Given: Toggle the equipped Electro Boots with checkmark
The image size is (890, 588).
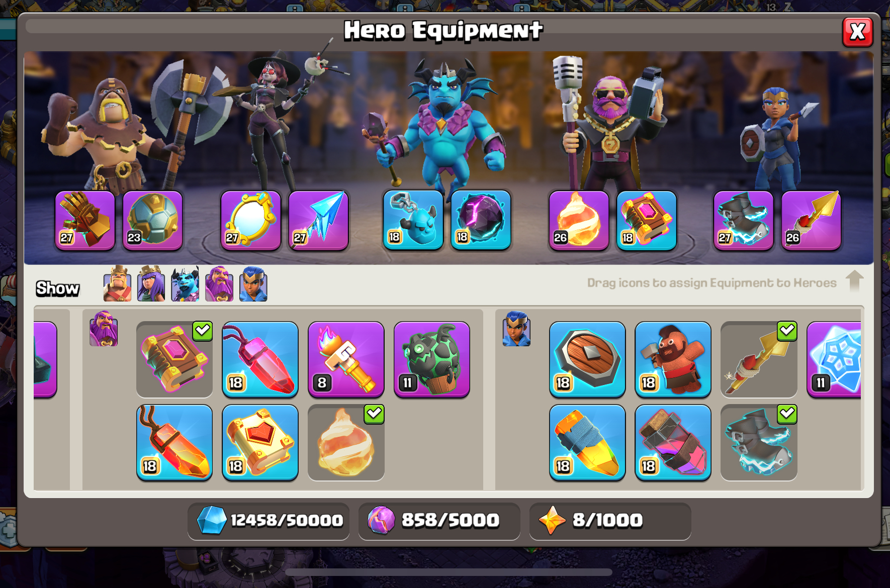Looking at the screenshot, I should click(x=759, y=442).
